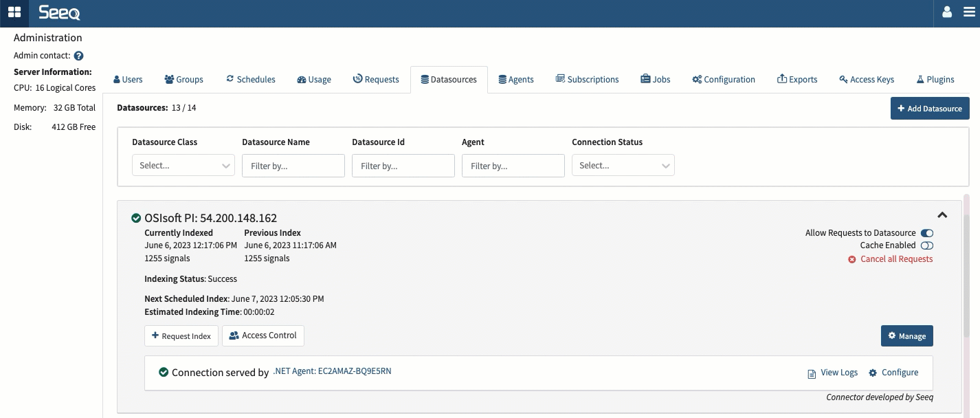This screenshot has width=980, height=418.
Task: Open the Subscriptions tab
Action: tap(587, 80)
